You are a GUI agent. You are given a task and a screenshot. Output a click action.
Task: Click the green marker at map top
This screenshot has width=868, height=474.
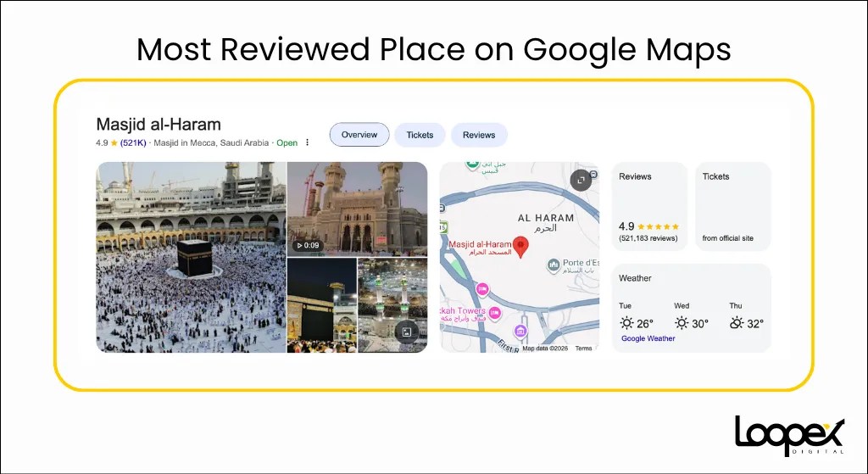tap(471, 165)
